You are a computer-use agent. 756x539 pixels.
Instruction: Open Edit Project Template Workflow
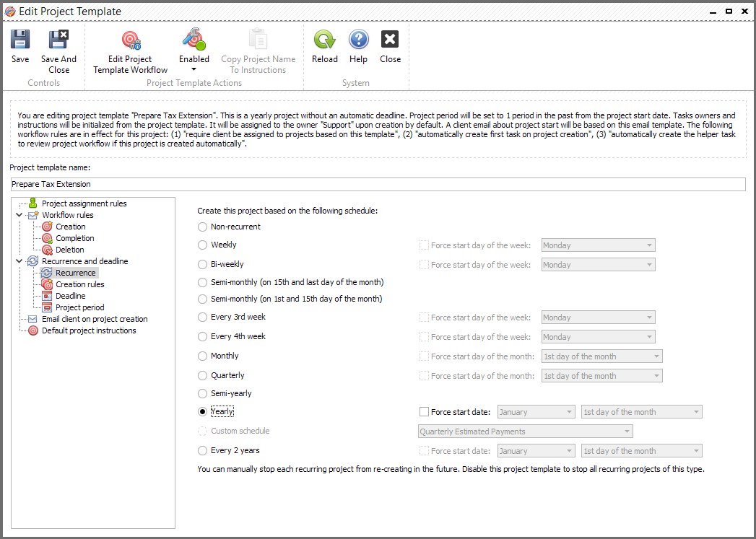[130, 52]
